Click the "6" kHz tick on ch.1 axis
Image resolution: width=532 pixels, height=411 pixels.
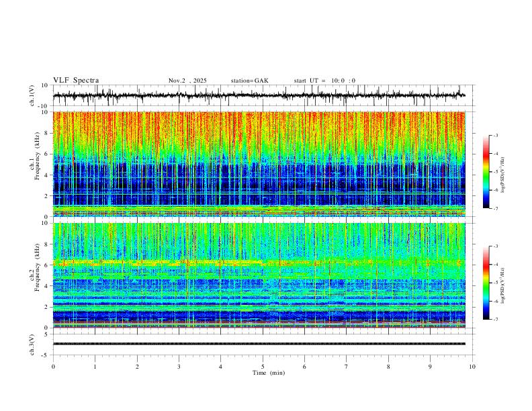coord(46,154)
